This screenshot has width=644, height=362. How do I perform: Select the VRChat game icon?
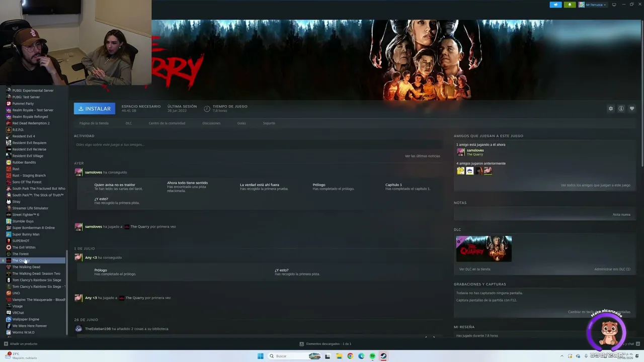click(9, 313)
